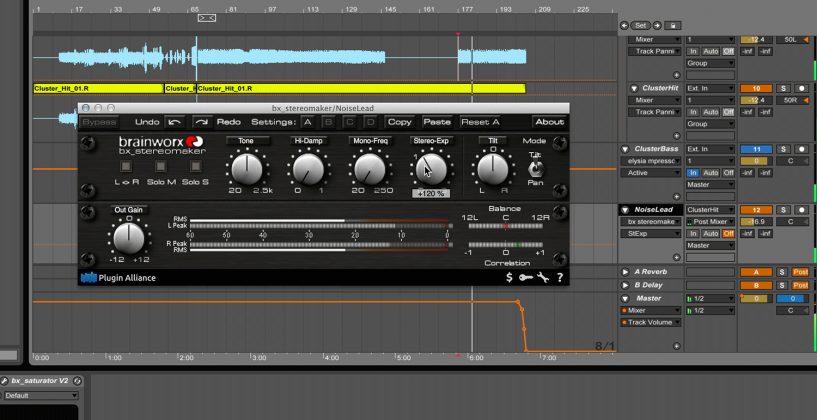Solo the NoiseLead track
The width and height of the screenshot is (817, 420).
click(x=783, y=210)
